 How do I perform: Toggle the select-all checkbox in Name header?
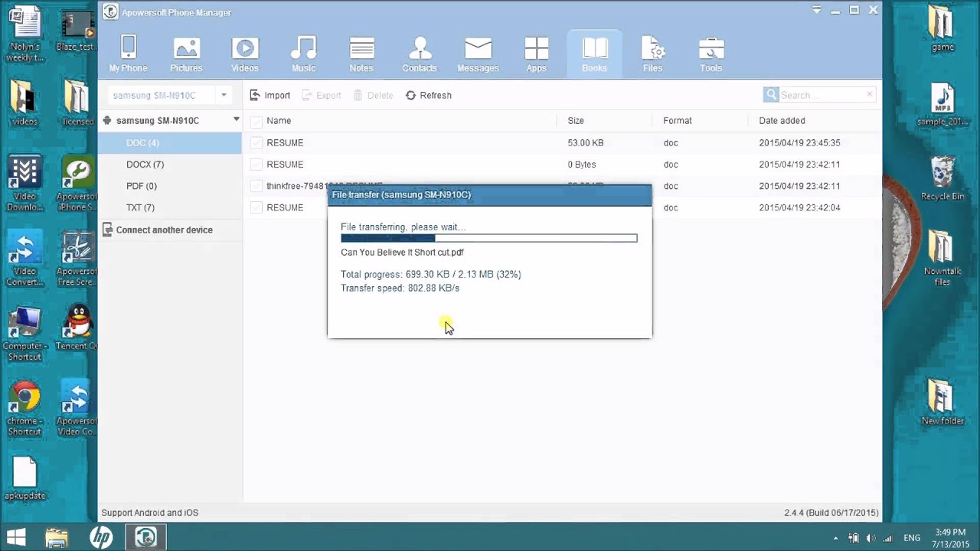[256, 121]
